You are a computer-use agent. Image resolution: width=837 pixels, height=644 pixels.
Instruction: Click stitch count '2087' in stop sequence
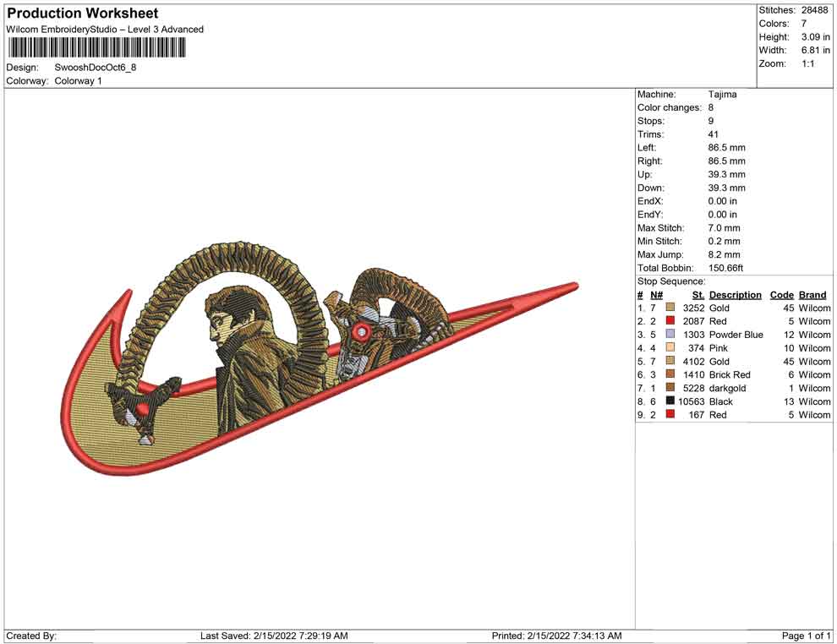click(x=693, y=321)
